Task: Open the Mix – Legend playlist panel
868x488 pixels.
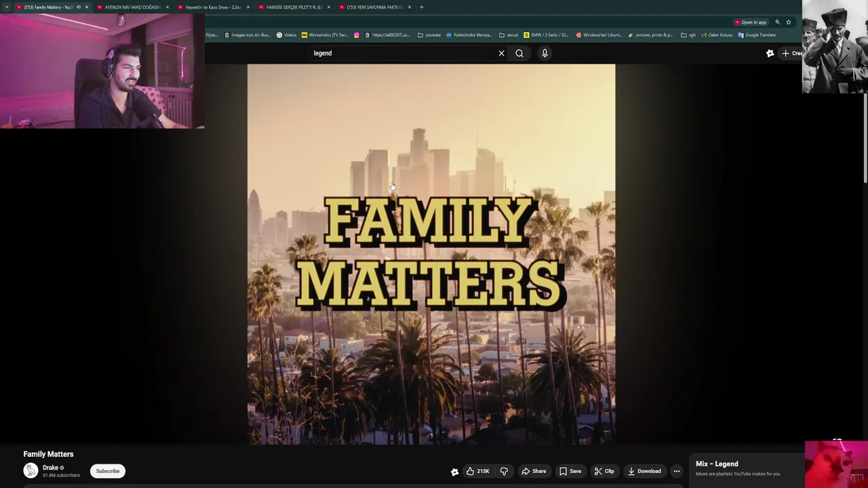Action: point(746,468)
